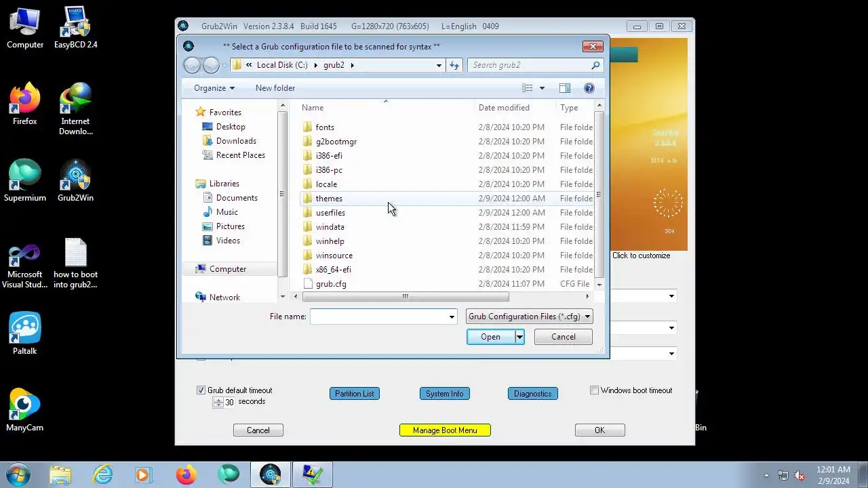Sort by Name column header
Screen dimensions: 868x488
387,108
